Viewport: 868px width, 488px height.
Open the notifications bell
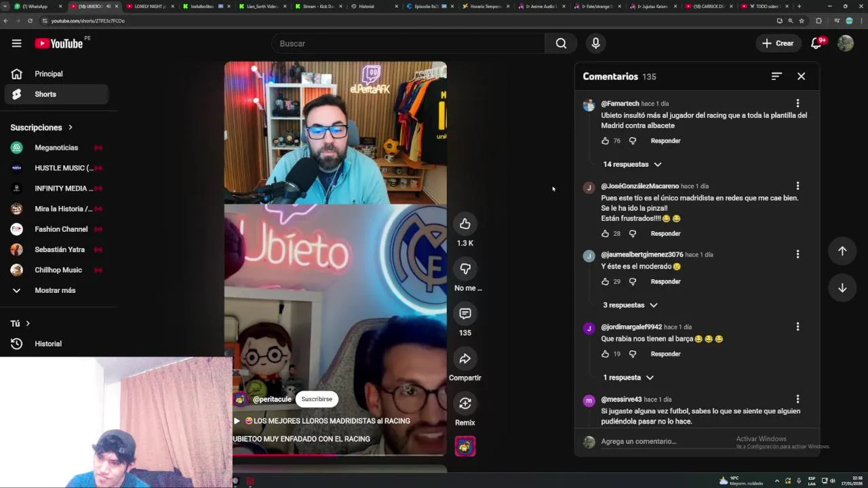[x=817, y=43]
